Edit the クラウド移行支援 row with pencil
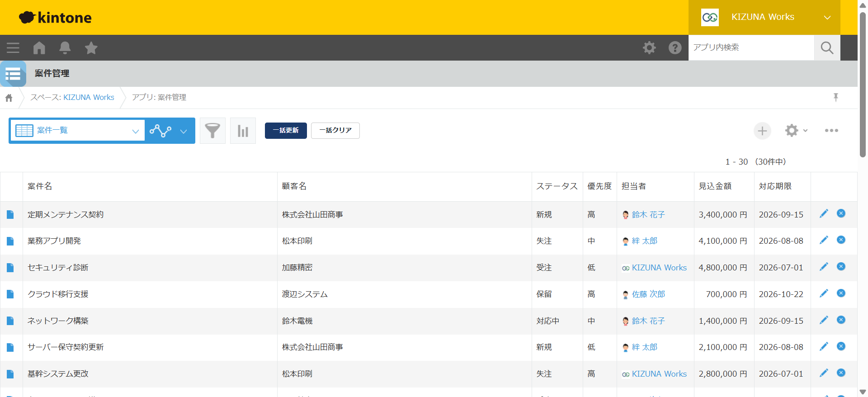868x397 pixels. (824, 293)
